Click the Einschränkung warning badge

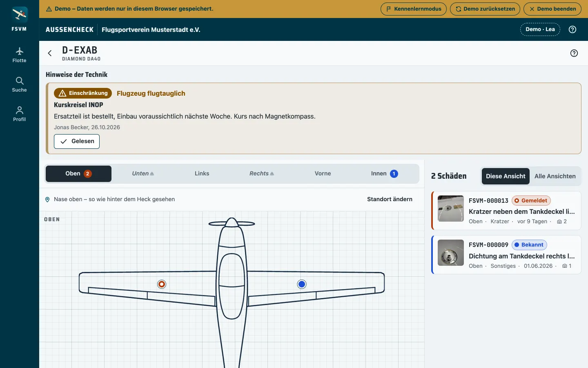[x=83, y=93]
